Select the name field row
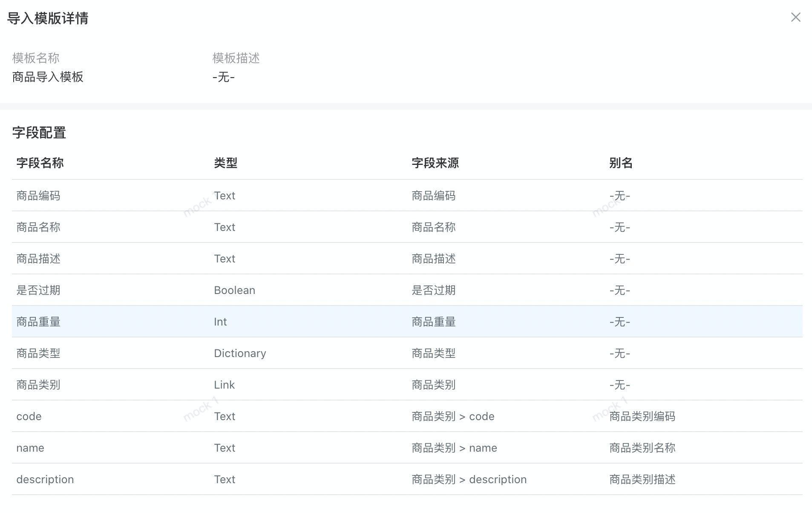812x513 pixels. [x=30, y=448]
